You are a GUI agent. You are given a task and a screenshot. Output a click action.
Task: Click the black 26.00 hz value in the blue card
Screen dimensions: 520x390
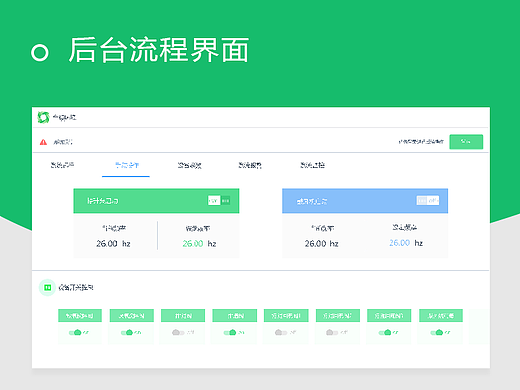point(321,244)
